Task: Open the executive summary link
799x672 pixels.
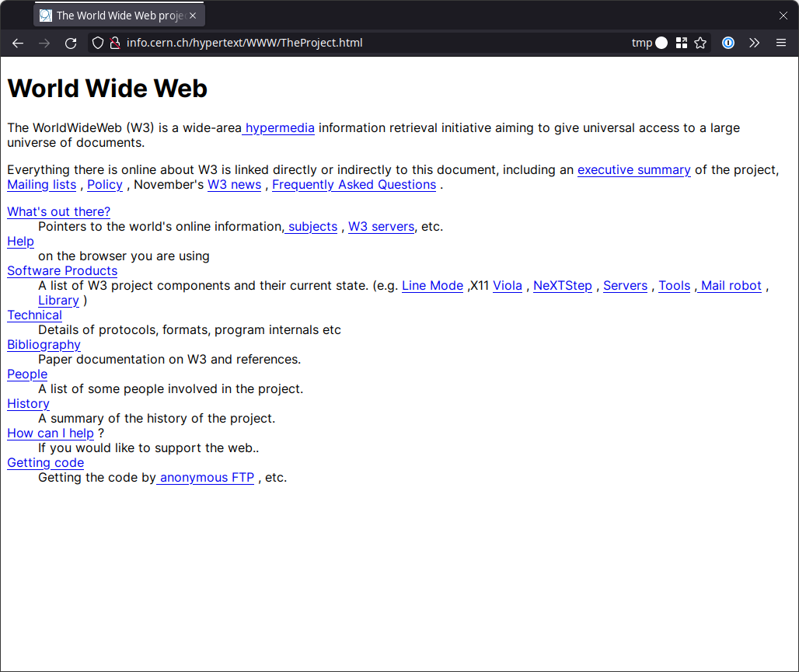Action: tap(634, 170)
